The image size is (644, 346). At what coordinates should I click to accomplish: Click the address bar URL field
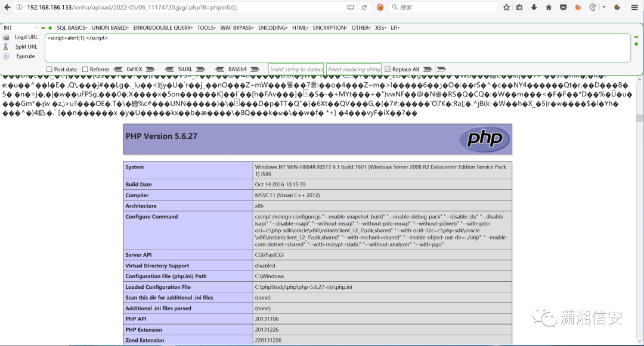185,7
